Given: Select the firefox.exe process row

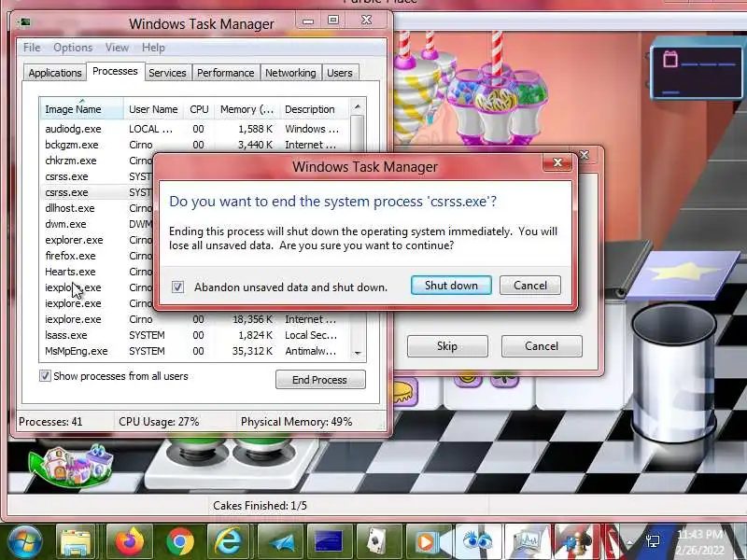Looking at the screenshot, I should click(x=97, y=256).
